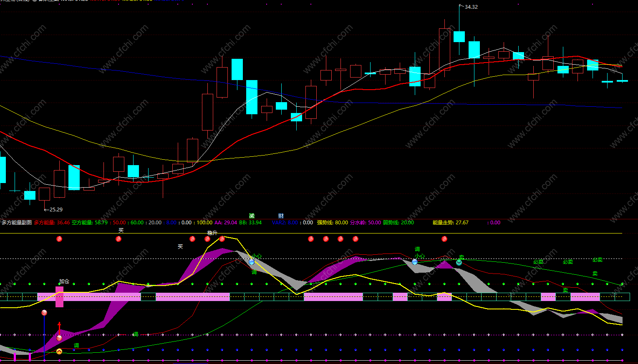Click the red ball under the red up arrow
Image resolution: width=638 pixels, height=364 pixels.
59,338
